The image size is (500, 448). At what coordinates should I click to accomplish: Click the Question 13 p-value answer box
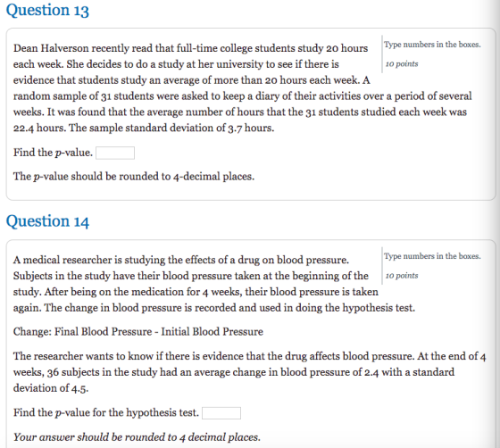(115, 153)
